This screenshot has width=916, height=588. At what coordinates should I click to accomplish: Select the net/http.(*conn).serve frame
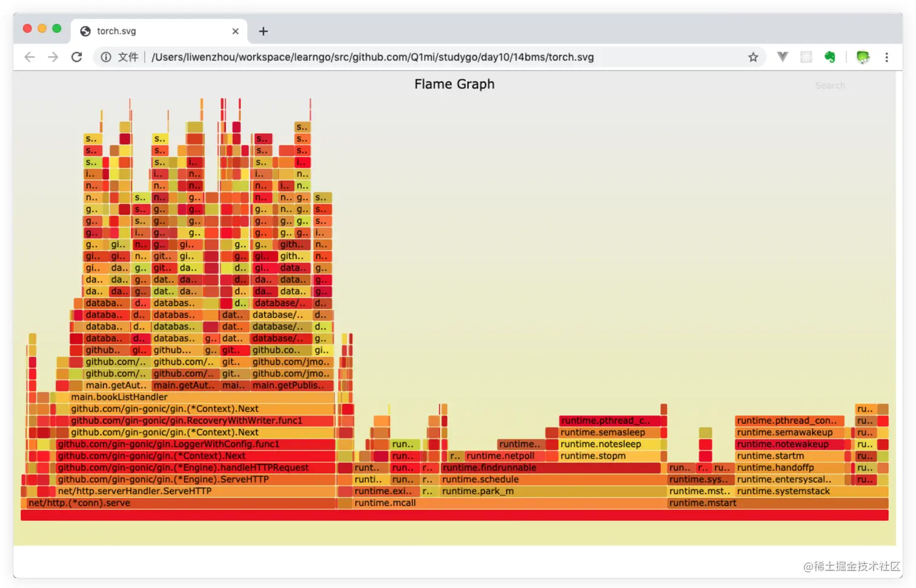pyautogui.click(x=181, y=503)
